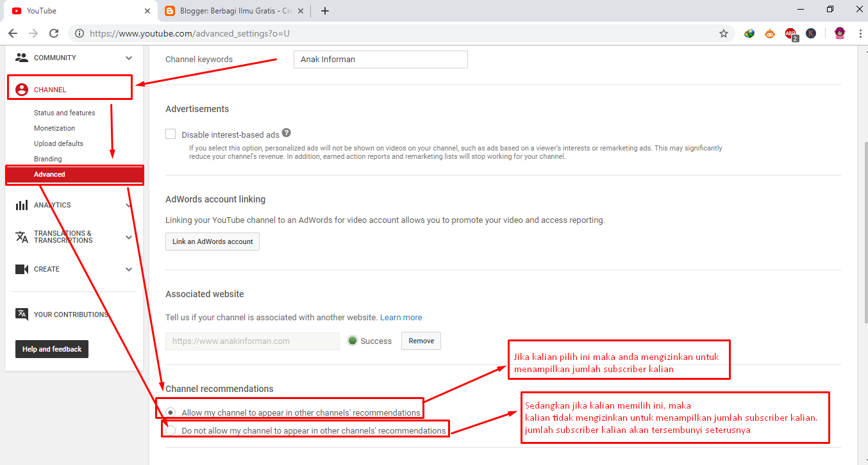Click the K extension icon in toolbar
868x465 pixels.
(811, 33)
